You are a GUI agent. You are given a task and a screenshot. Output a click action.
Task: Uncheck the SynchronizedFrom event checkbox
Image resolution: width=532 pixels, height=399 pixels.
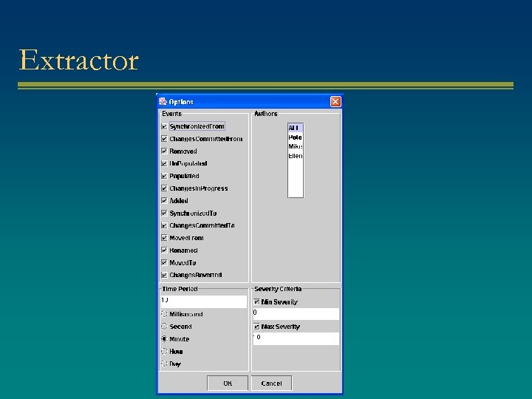pyautogui.click(x=164, y=126)
